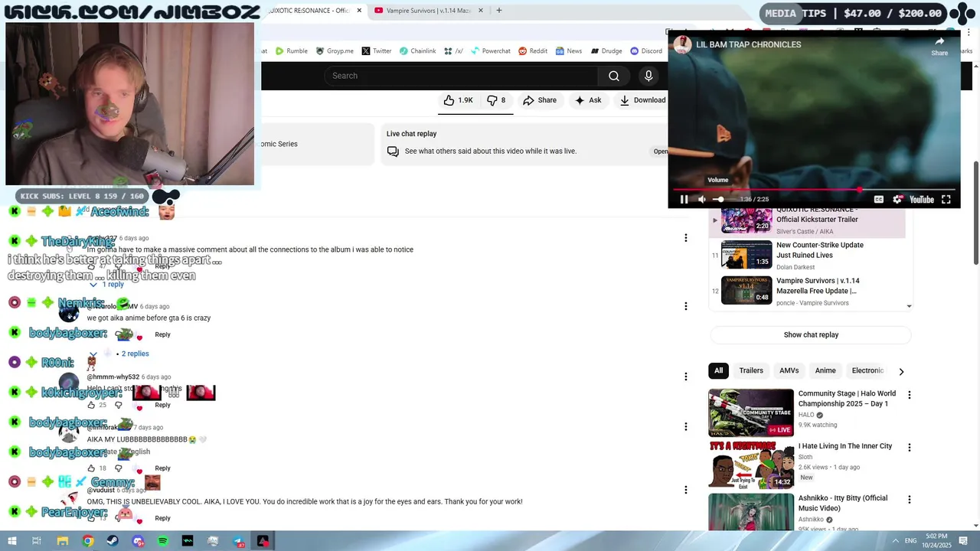Open Community Stage Halo World Championship thumbnail
980x551 pixels.
coord(751,412)
